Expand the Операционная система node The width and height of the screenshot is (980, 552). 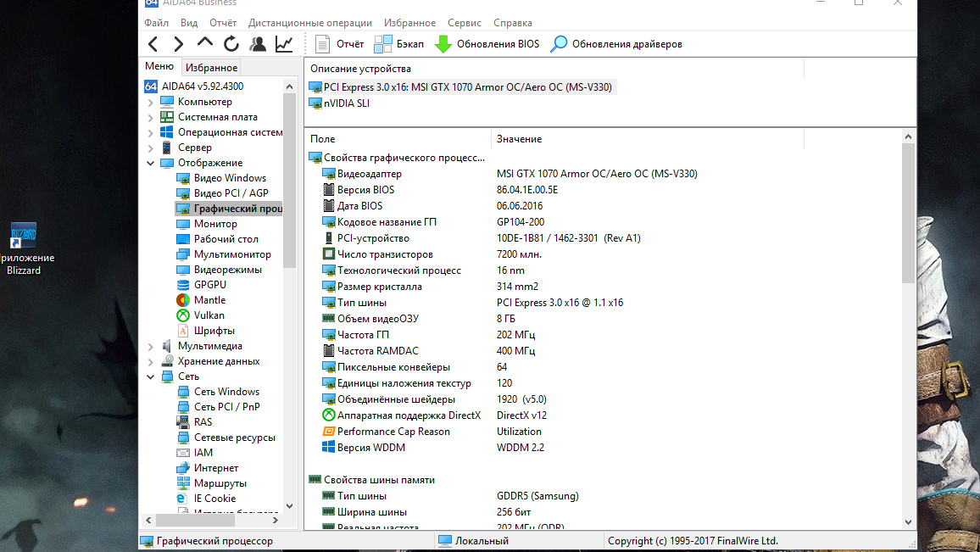coord(151,132)
